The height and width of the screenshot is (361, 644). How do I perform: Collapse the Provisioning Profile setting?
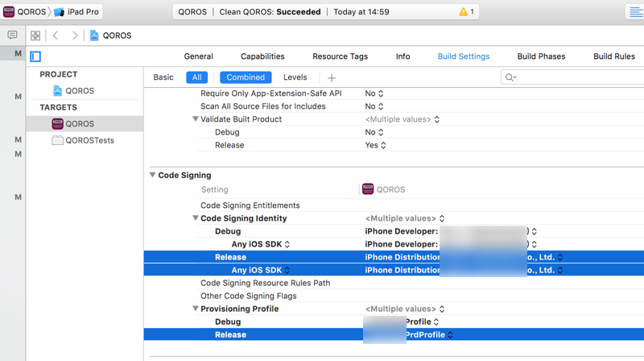(196, 309)
